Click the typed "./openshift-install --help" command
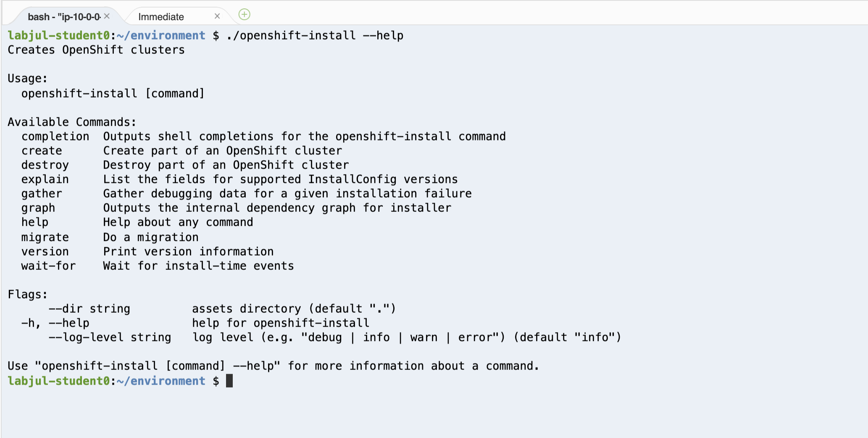The image size is (868, 438). [x=315, y=36]
